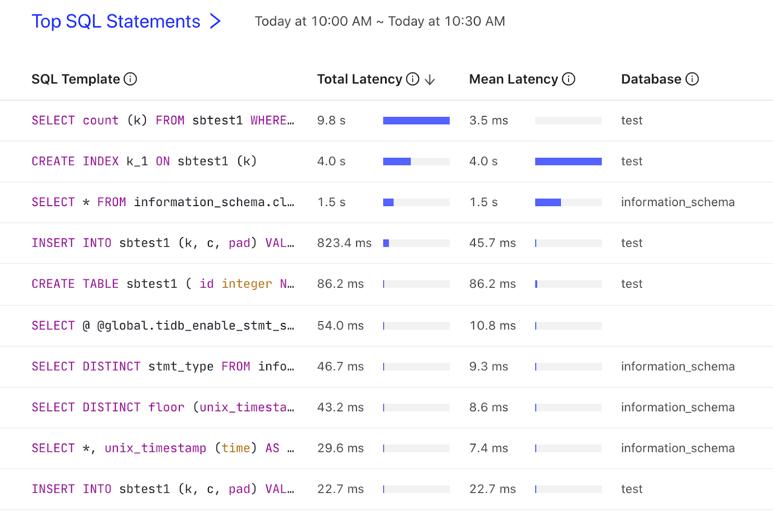The width and height of the screenshot is (773, 532).
Task: Select the SELECT count (k) FROM sbtest1 statement
Action: [162, 121]
